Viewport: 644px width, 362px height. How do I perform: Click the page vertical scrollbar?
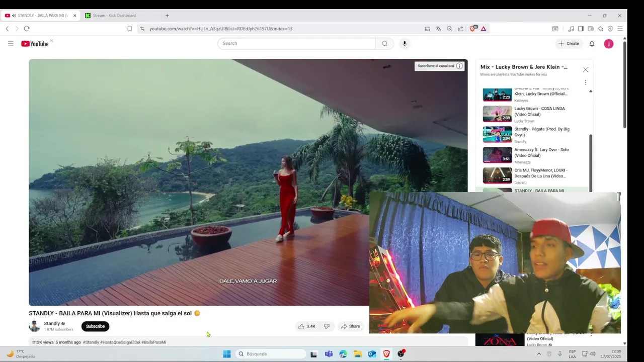pyautogui.click(x=625, y=85)
